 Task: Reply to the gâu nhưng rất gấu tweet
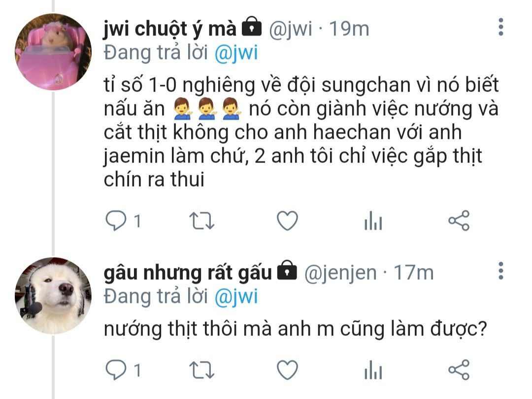[116, 370]
